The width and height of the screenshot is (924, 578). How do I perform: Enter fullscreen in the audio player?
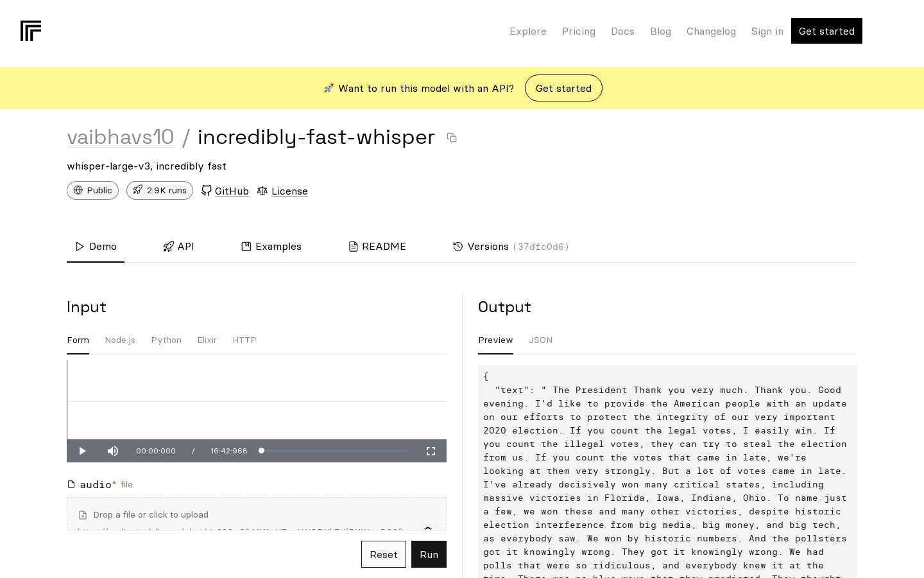431,451
